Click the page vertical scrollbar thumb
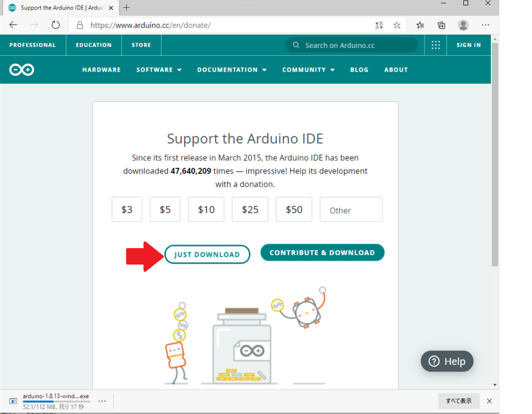The height and width of the screenshot is (414, 532). [495, 154]
